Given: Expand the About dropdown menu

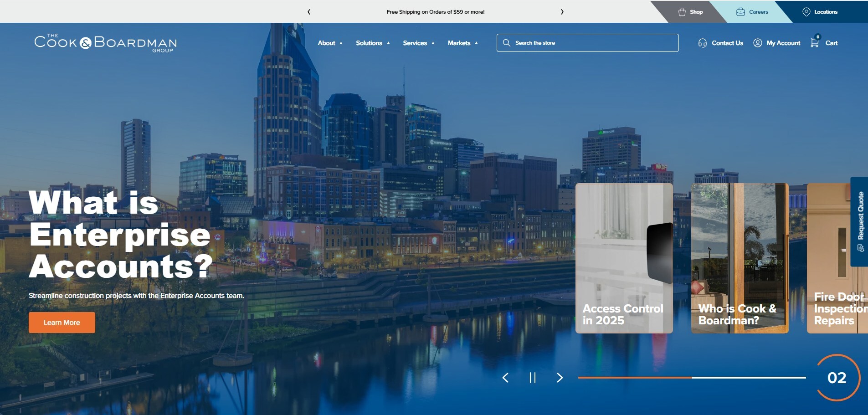Looking at the screenshot, I should coord(330,43).
